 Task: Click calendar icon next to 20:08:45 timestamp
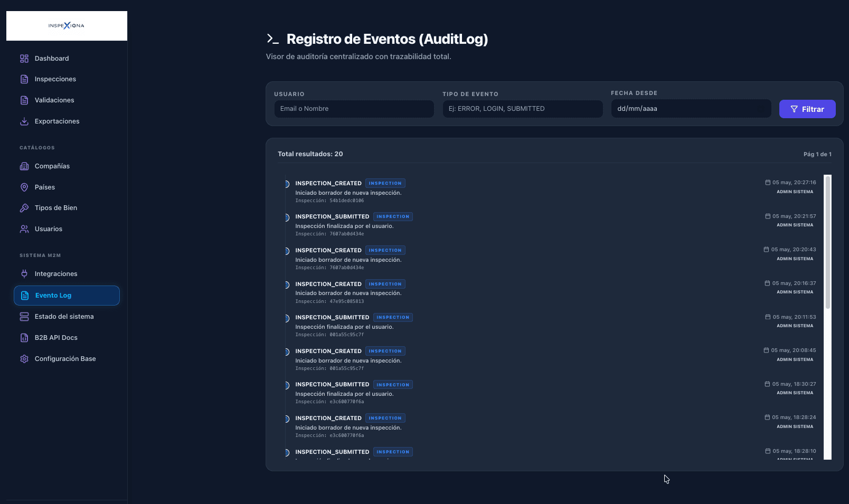tap(766, 350)
